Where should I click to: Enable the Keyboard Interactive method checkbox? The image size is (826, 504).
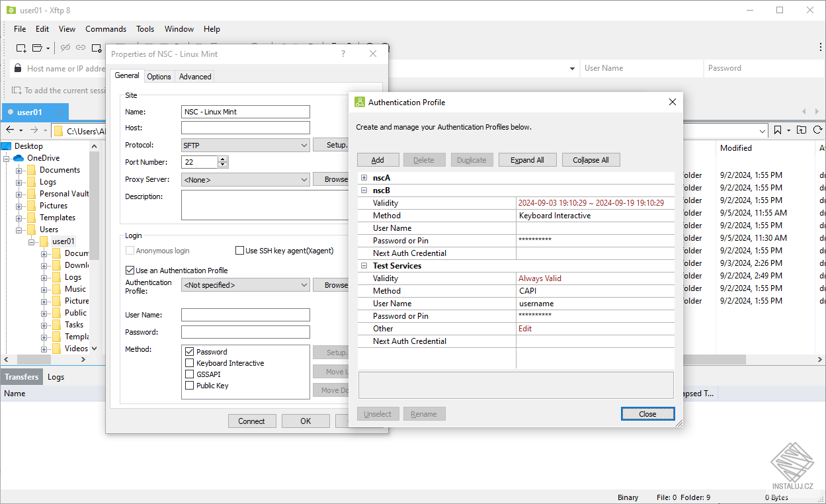pyautogui.click(x=190, y=363)
